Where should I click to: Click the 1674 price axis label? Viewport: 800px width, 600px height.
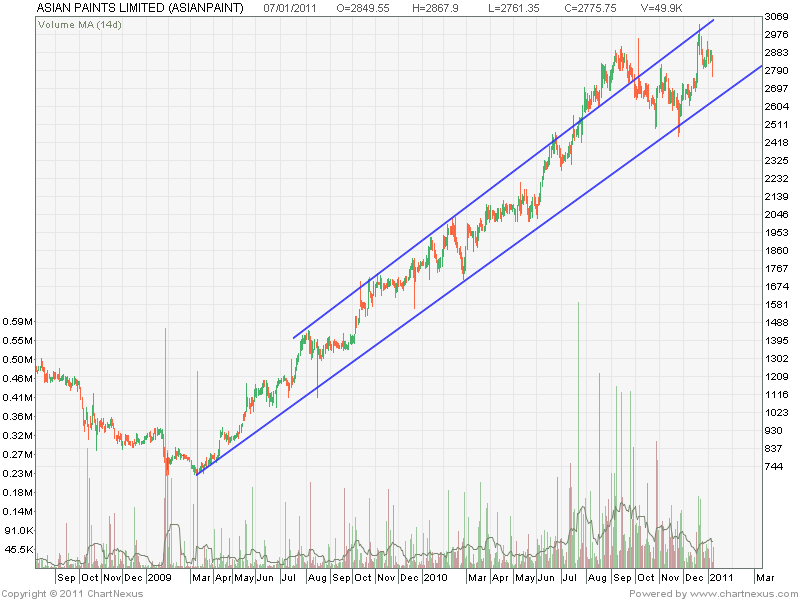coord(776,286)
